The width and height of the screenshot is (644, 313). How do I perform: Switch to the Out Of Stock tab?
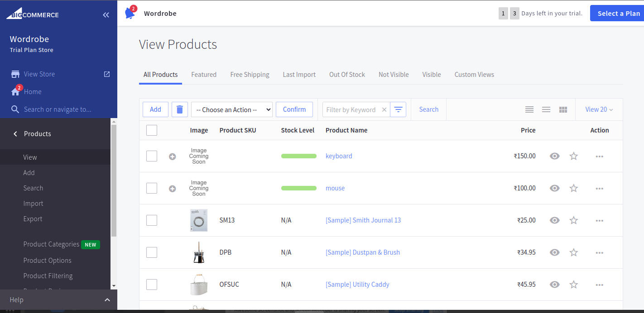[x=347, y=75]
